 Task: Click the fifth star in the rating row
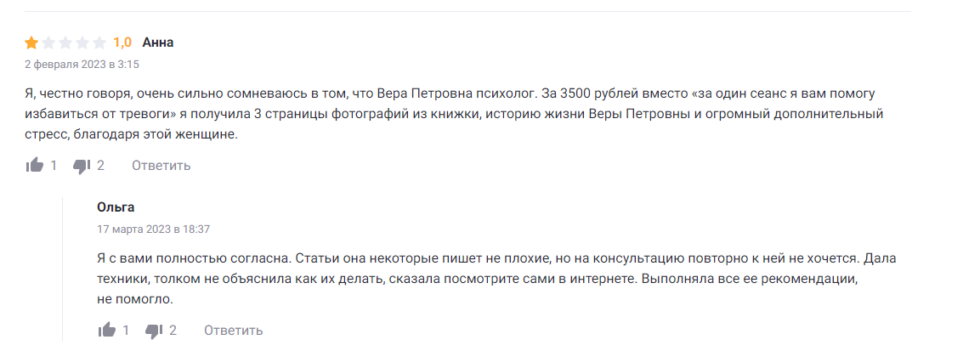(99, 42)
